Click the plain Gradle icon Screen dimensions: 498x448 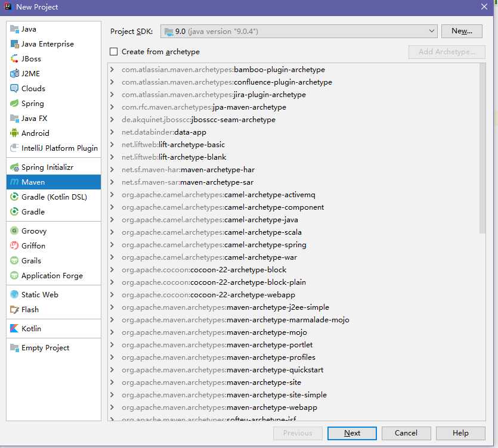[14, 211]
